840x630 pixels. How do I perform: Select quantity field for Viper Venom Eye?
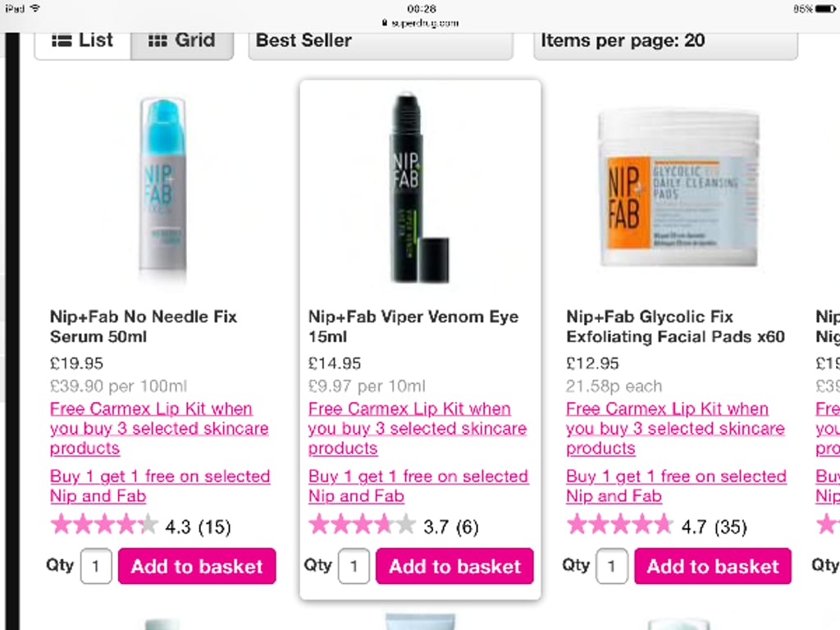[354, 566]
